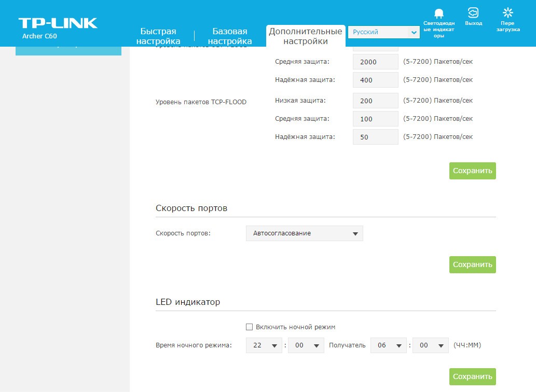Save the LED indicator settings
Screen dimensions: 536x392
click(472, 376)
